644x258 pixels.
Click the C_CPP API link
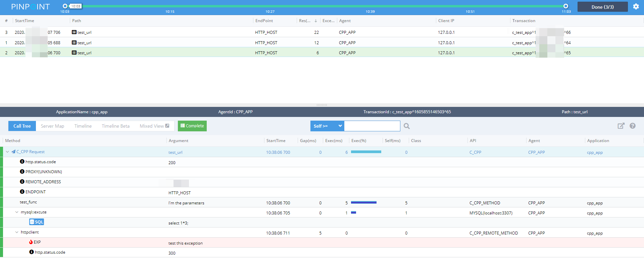click(x=475, y=152)
